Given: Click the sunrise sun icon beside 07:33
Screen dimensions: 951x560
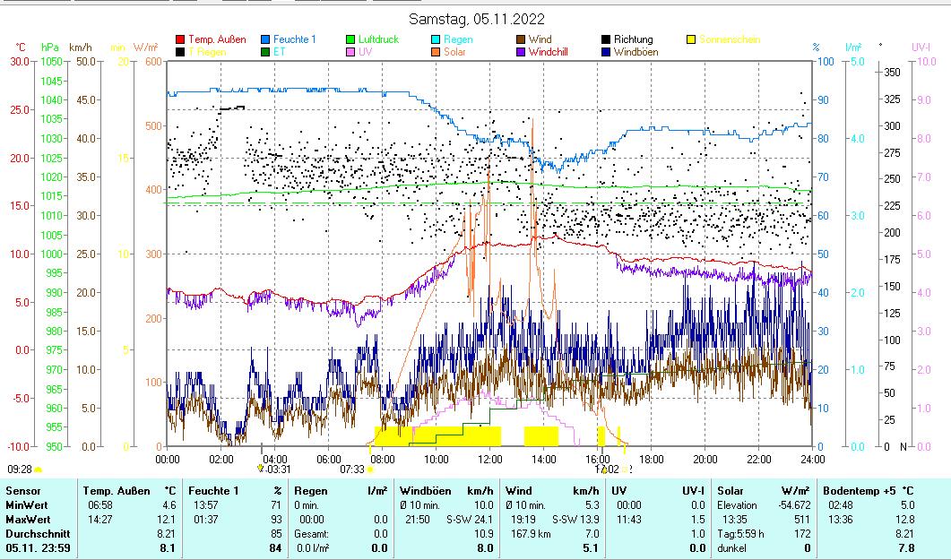Looking at the screenshot, I should tap(370, 470).
